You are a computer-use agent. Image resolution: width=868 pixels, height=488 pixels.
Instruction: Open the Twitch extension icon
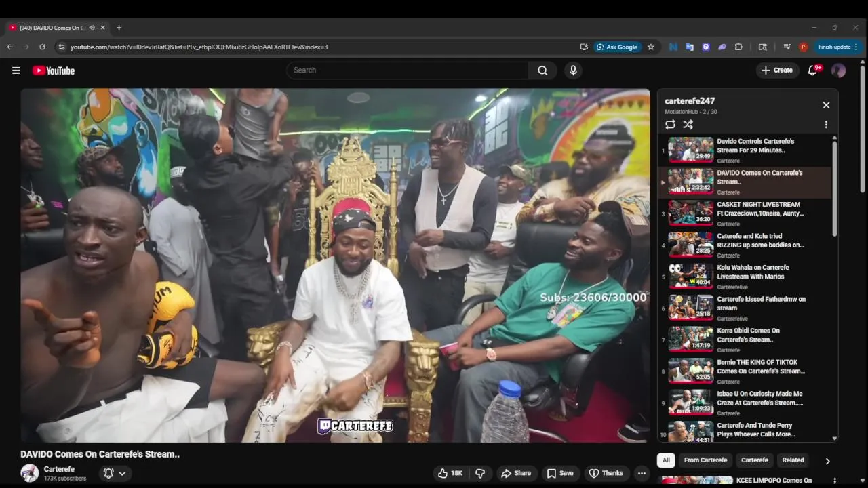[x=706, y=47]
